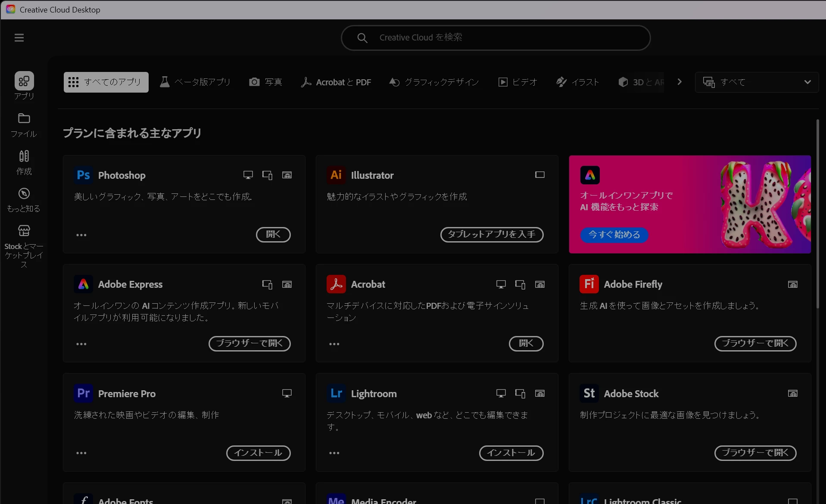Click the Acrobat app icon
Viewport: 826px width, 504px height.
[337, 284]
